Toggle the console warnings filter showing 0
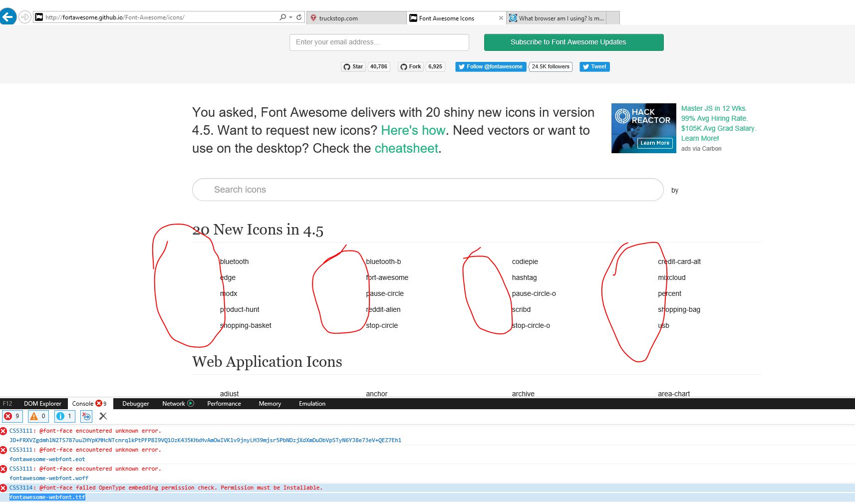The image size is (855, 504). (38, 416)
